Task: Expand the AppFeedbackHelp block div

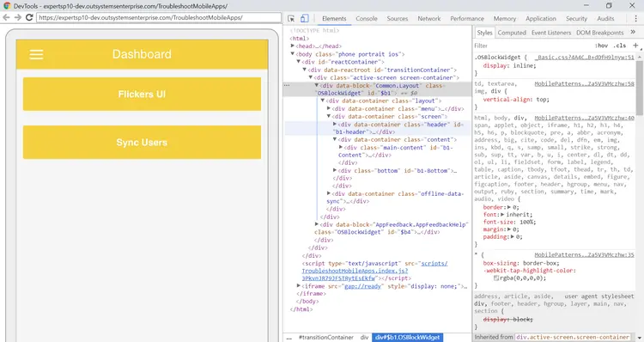Action: pyautogui.click(x=317, y=224)
